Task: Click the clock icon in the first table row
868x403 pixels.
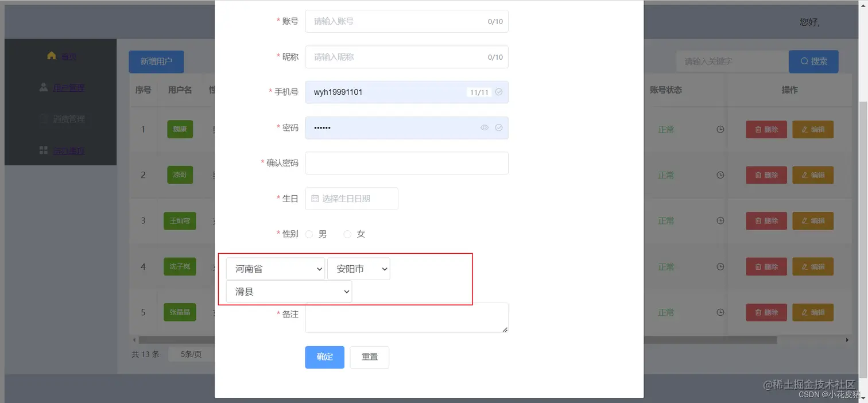Action: (720, 129)
